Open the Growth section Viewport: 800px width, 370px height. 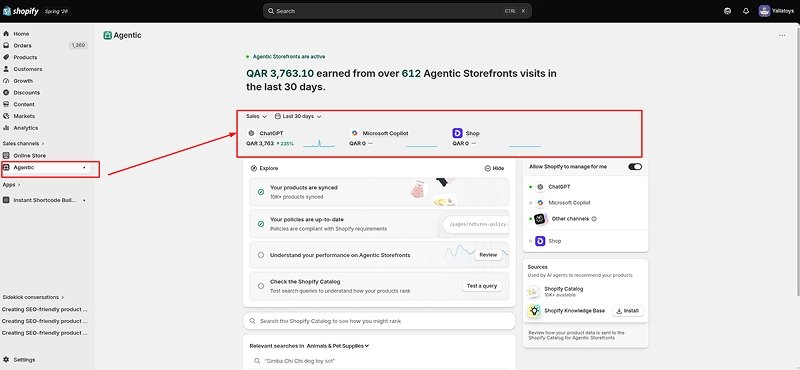tap(23, 81)
